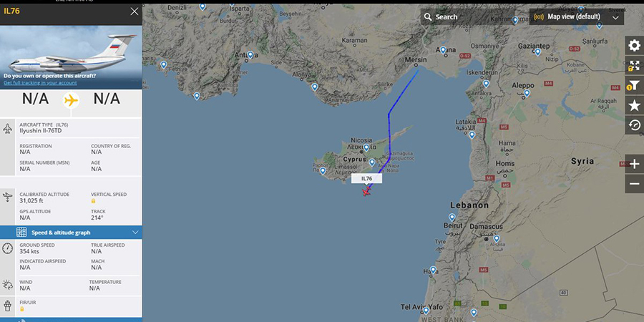Zoom out with the minus button
Image resolution: width=644 pixels, height=322 pixels.
[x=634, y=184]
